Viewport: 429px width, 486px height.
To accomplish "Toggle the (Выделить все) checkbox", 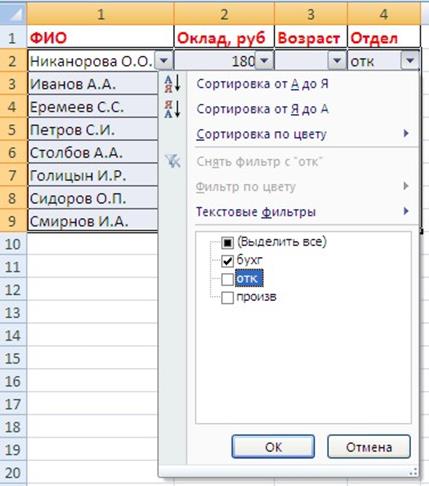I will [227, 243].
